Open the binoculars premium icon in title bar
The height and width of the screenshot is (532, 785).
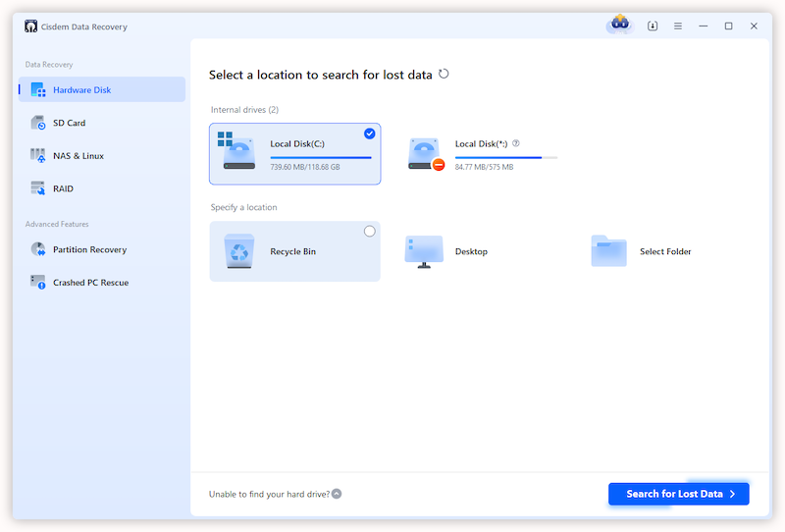click(618, 26)
